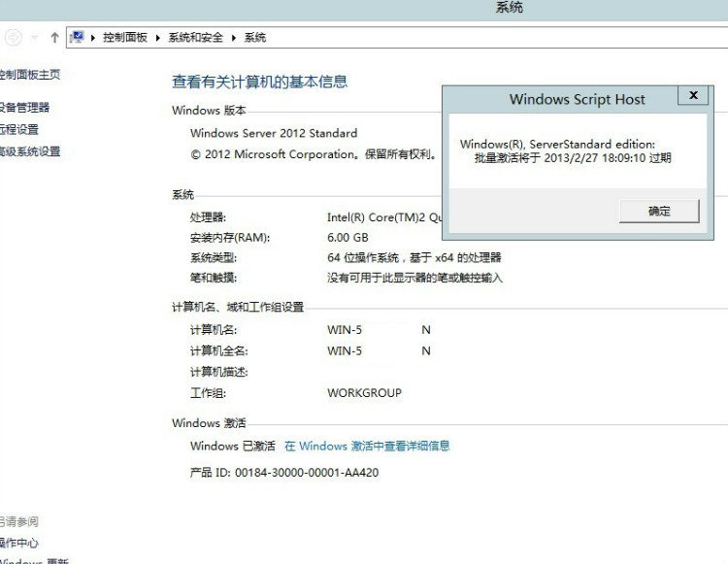Open 设备管理器 sidebar link
The image size is (728, 564).
coord(24,107)
